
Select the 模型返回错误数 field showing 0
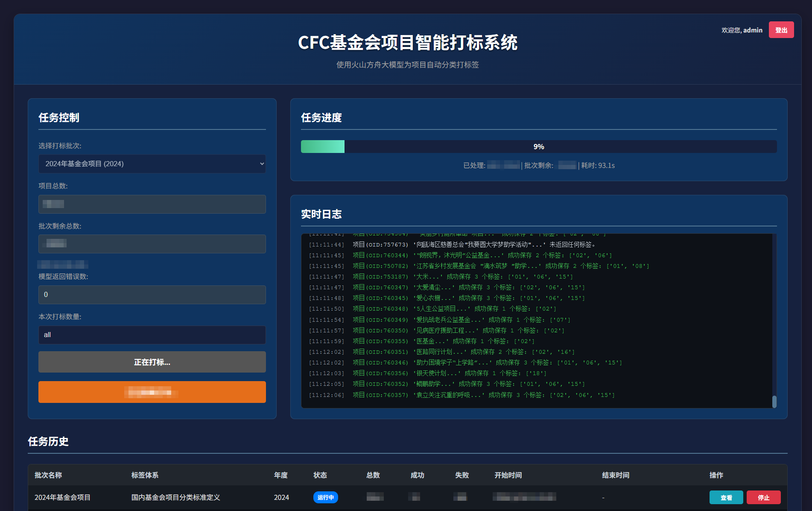(x=152, y=295)
